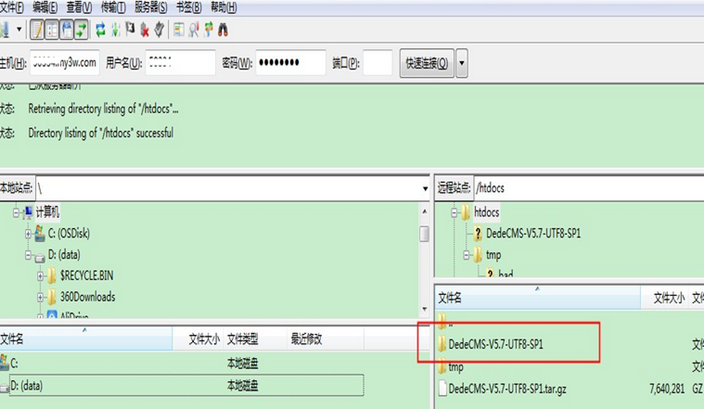Select htdocs in the remote tree

coord(487,212)
